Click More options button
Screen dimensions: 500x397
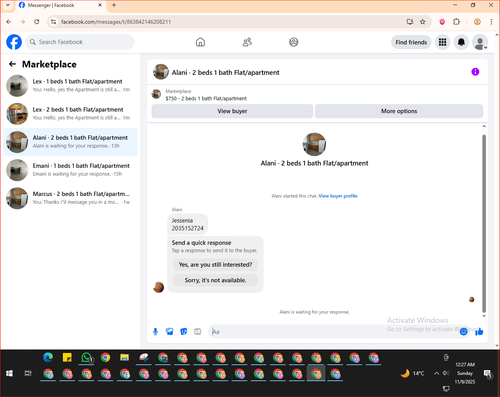click(399, 111)
